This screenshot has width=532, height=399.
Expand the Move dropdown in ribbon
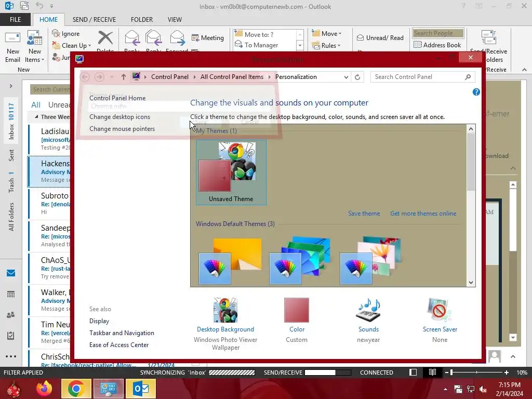click(340, 34)
